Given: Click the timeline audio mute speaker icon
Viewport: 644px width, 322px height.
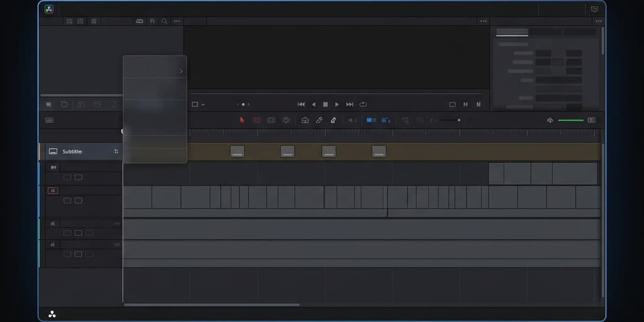Looking at the screenshot, I should (550, 120).
